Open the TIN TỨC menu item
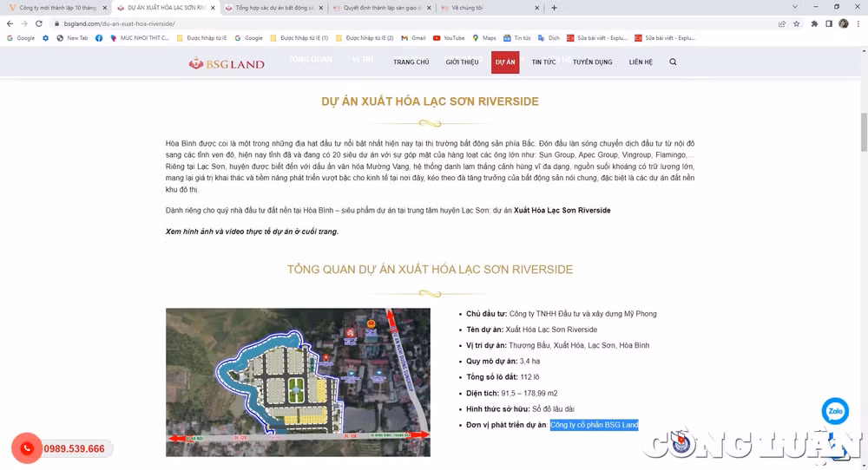Screen dimensions: 868x470 pos(543,62)
